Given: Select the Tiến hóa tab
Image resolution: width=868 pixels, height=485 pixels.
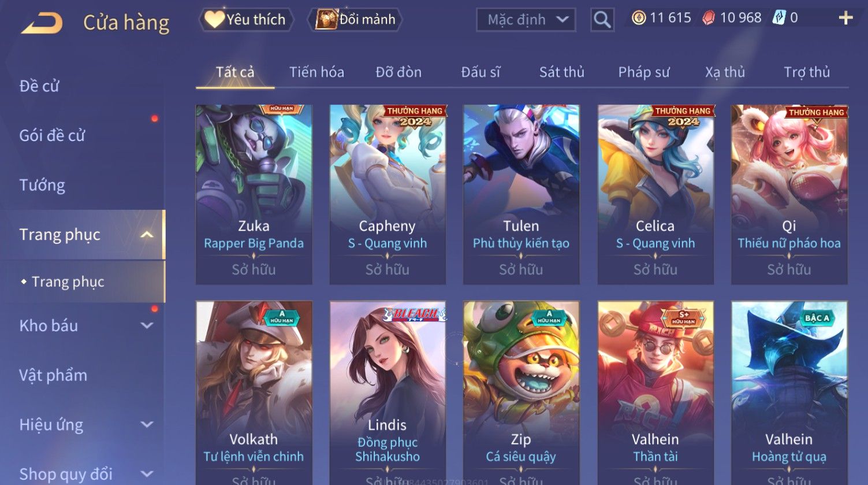Looking at the screenshot, I should (x=316, y=72).
